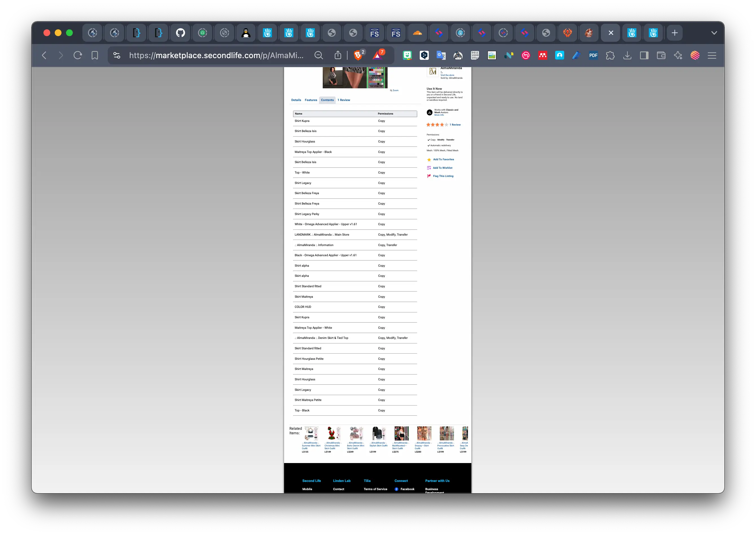Screen dimensions: 756x535
Task: Open Stylish Skirt Outfit related item
Action: pyautogui.click(x=378, y=444)
